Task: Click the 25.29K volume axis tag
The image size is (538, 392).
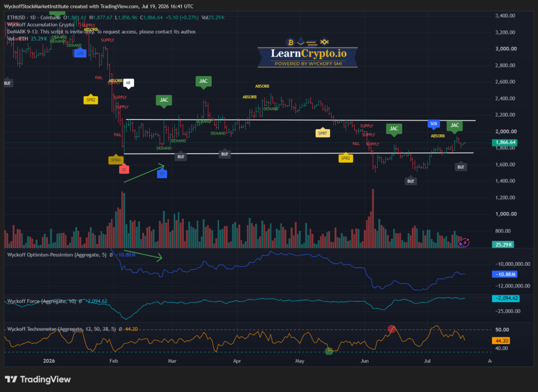Action: (x=503, y=244)
